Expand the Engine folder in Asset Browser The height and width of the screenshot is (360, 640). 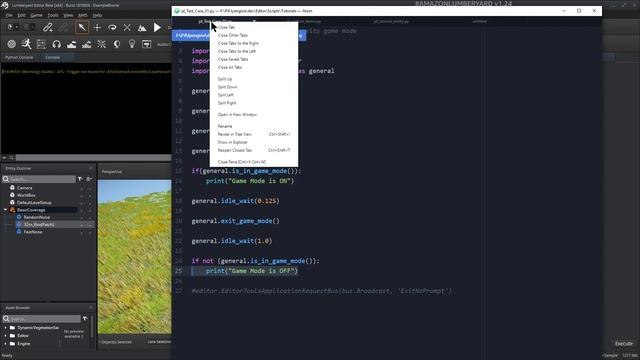tap(5, 344)
